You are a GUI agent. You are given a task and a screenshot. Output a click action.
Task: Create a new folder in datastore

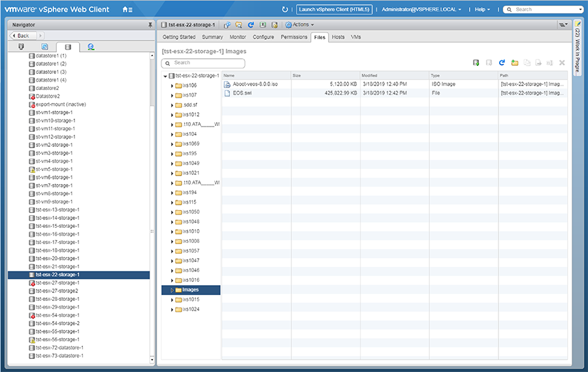pos(515,63)
